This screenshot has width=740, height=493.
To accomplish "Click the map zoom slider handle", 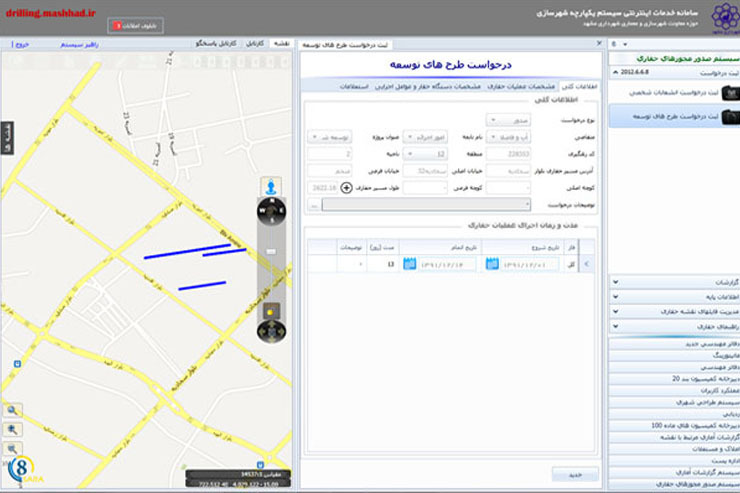I will pos(271,252).
